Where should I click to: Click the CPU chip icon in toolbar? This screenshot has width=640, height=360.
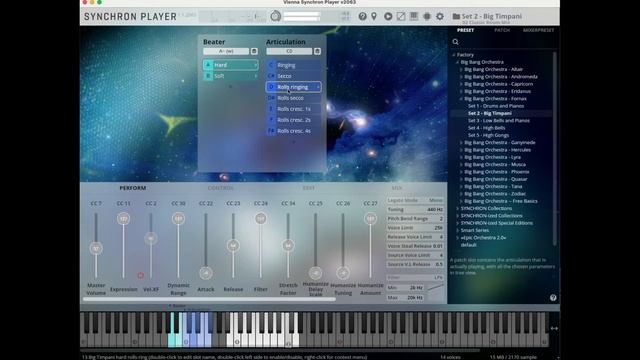pyautogui.click(x=427, y=16)
